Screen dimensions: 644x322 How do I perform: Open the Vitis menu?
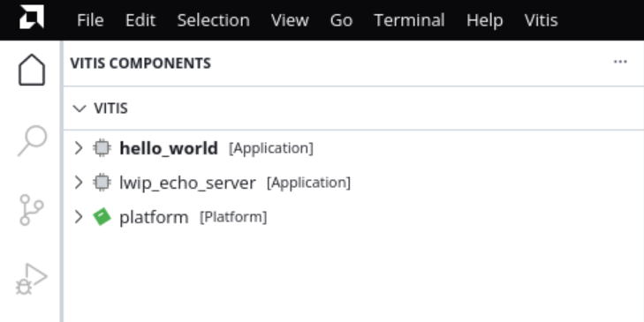[541, 20]
